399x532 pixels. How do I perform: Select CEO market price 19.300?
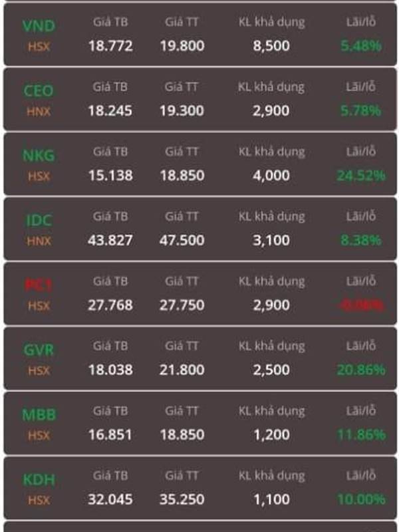tap(182, 110)
